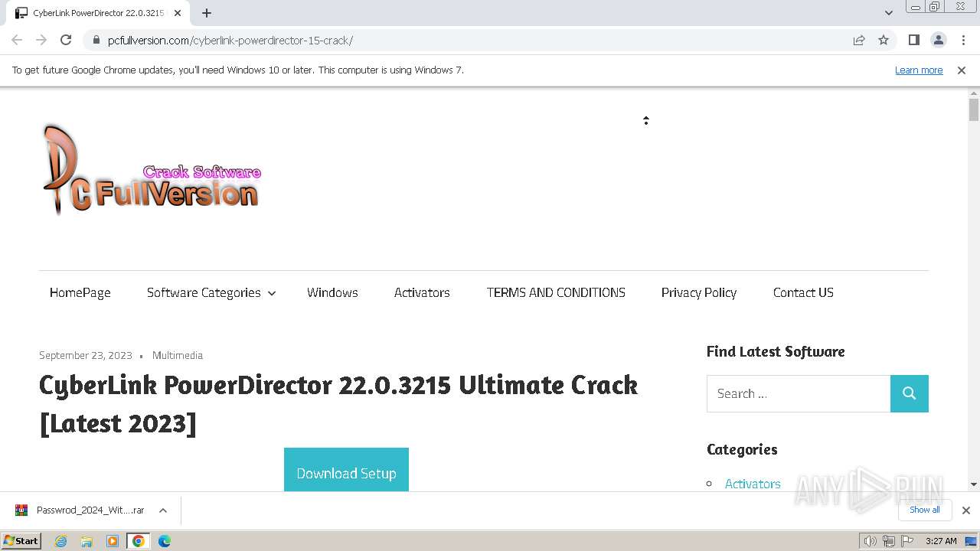The image size is (980, 551).
Task: Open the Windows menu item
Action: click(x=332, y=292)
